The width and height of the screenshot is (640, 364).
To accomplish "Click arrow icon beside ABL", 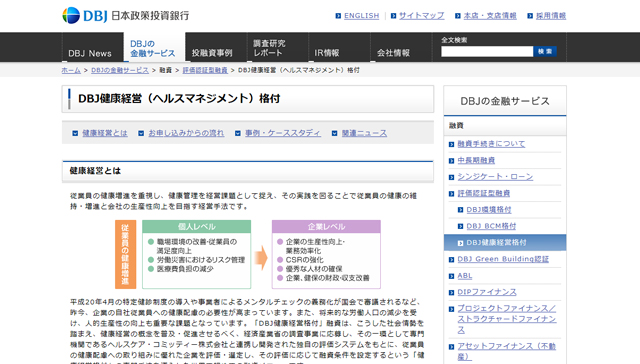I will click(x=451, y=276).
